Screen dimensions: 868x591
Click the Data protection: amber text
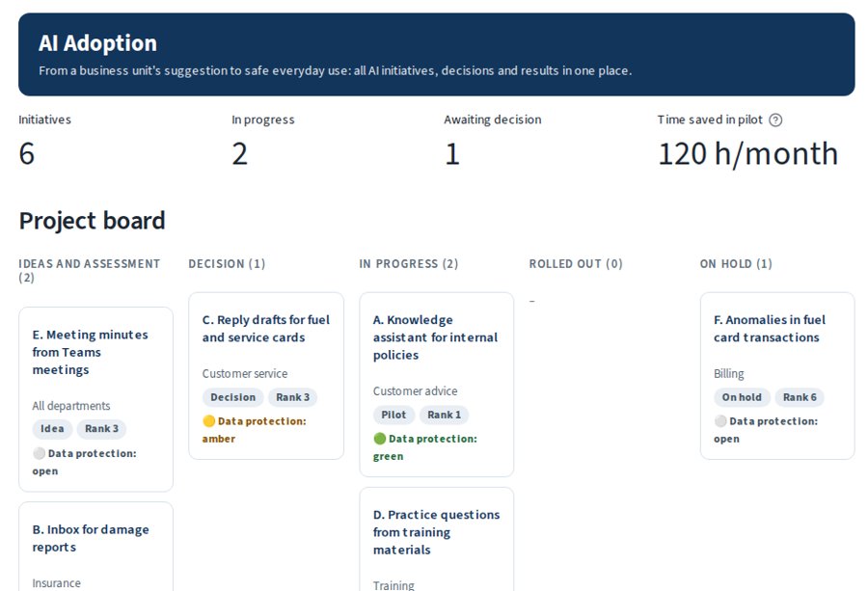tap(254, 430)
